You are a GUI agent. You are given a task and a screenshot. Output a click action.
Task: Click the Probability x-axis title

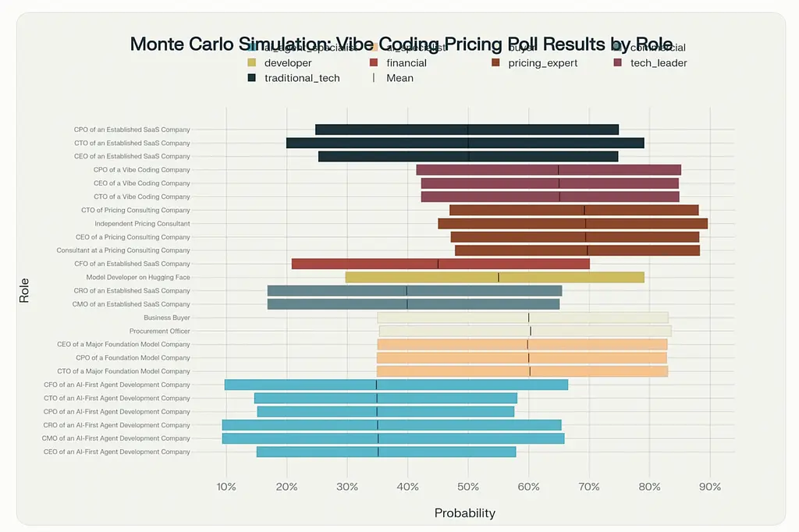coord(464,513)
